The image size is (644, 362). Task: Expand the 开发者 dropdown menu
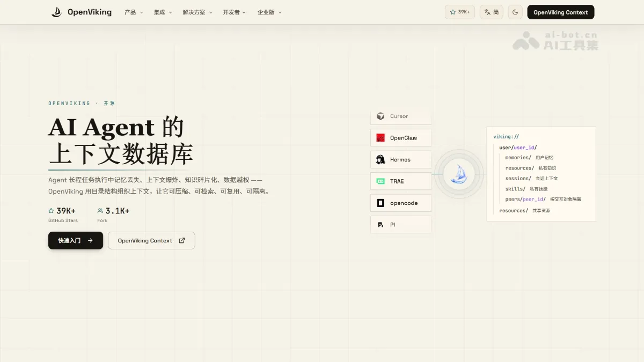(235, 12)
